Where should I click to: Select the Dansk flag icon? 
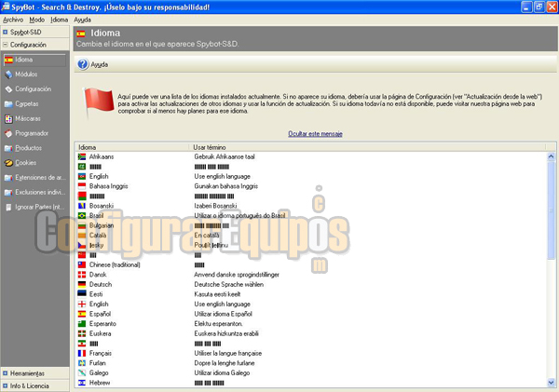pyautogui.click(x=82, y=275)
